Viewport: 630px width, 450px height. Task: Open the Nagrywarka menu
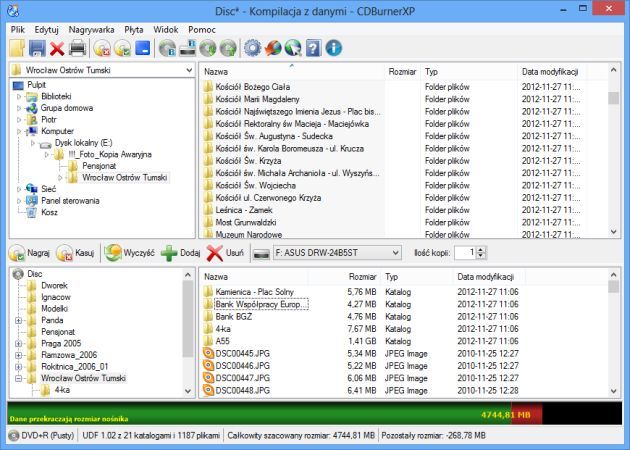point(91,30)
